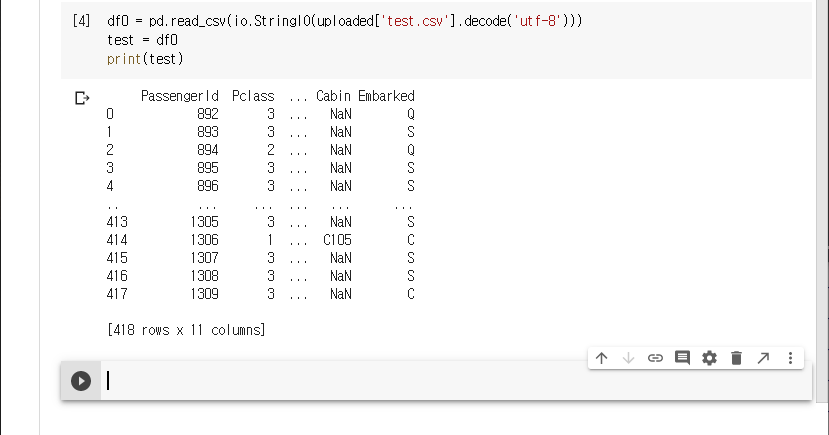Select the [4] execution count indicator

pyautogui.click(x=83, y=21)
